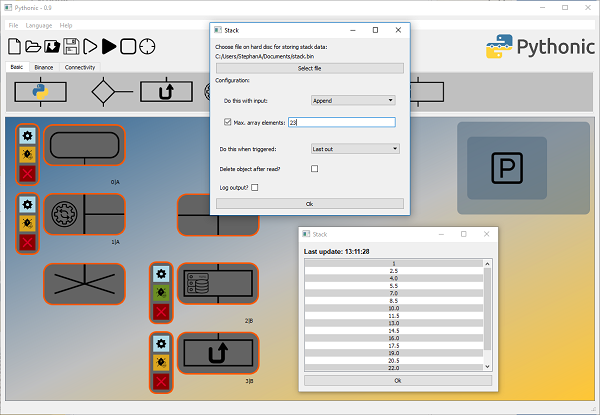The image size is (600, 415).
Task: Click the Save floppy disk icon
Action: [x=71, y=46]
